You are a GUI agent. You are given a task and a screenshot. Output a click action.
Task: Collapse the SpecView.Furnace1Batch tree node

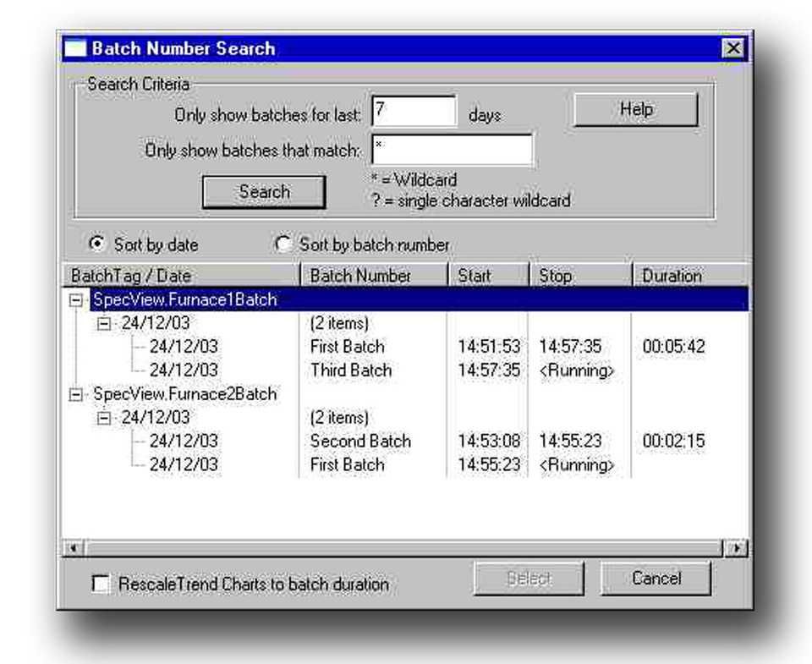click(77, 300)
